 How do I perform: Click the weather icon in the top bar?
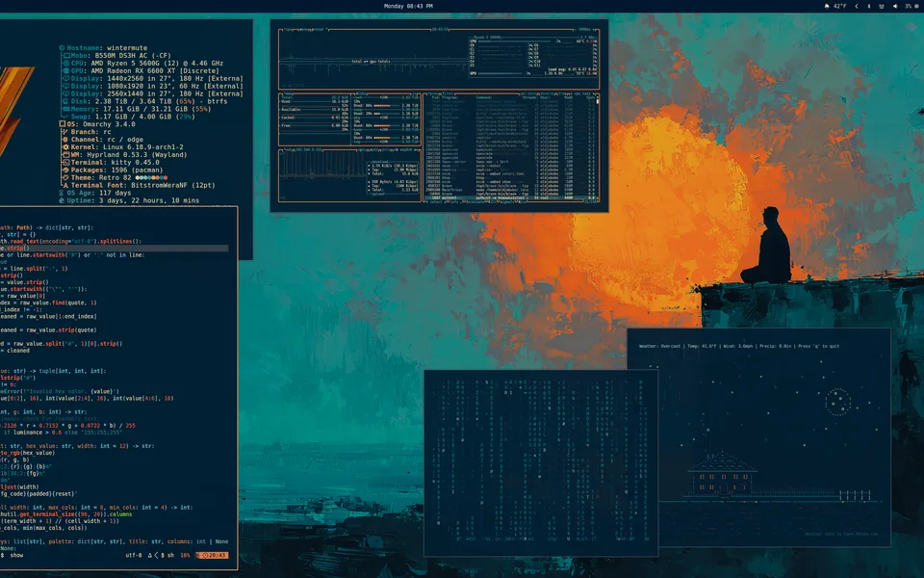tap(827, 6)
